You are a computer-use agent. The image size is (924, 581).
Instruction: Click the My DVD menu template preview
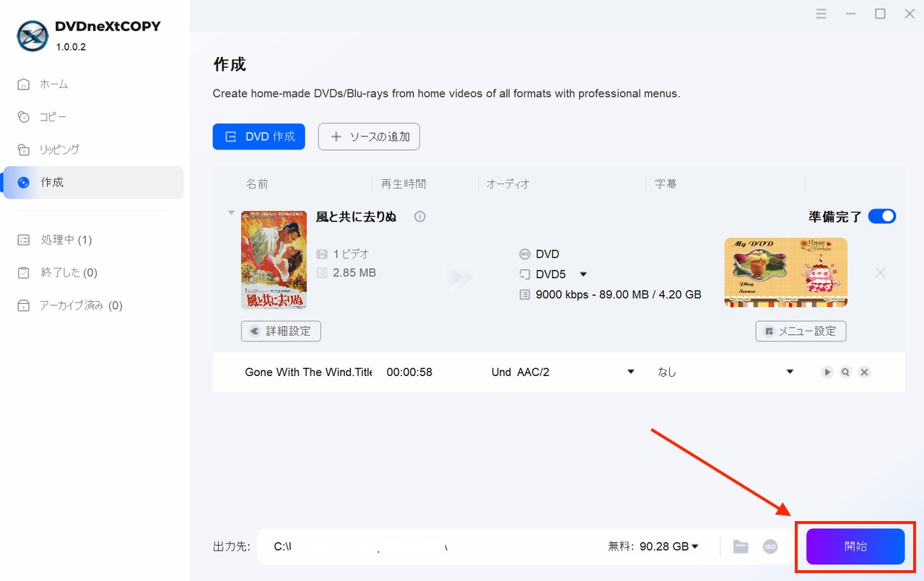pos(785,272)
